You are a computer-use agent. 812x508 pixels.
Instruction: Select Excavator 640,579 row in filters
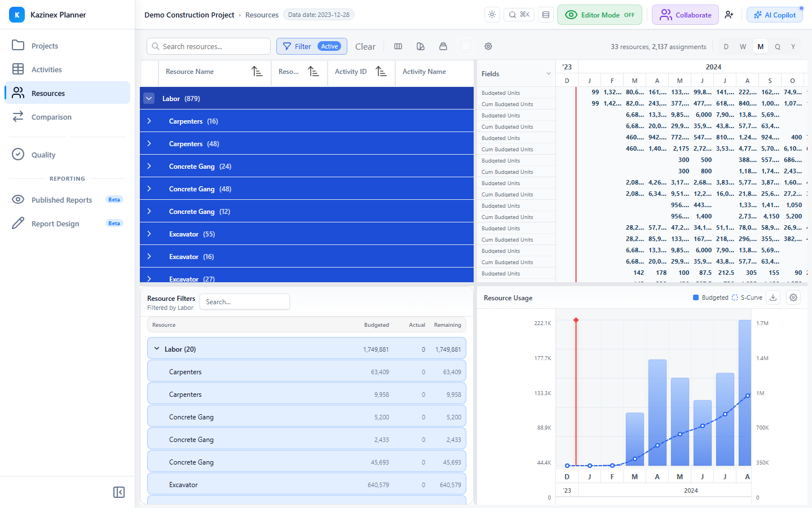point(307,484)
